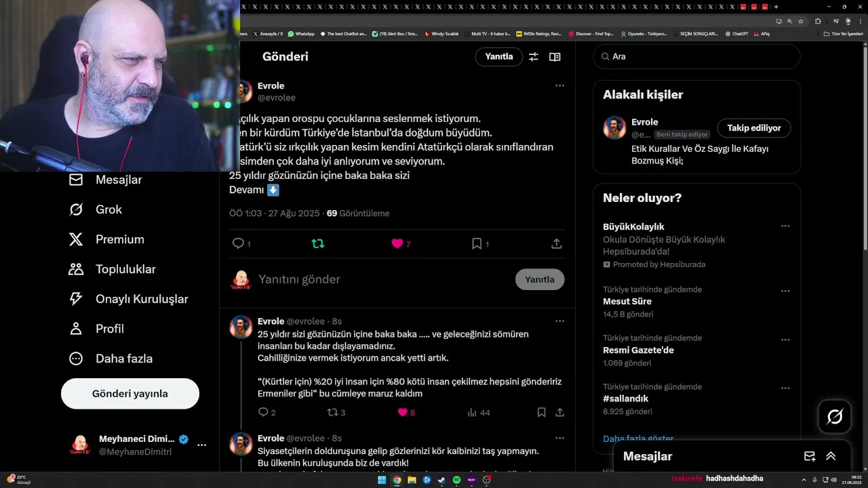Reply to the main post via comment icon
Viewport: 868px width, 488px height.
[x=238, y=243]
